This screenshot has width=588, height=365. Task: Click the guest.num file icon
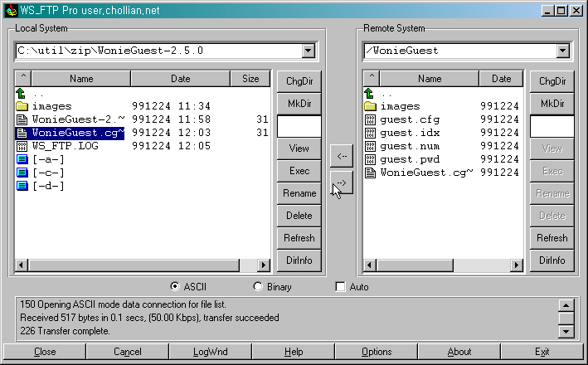click(370, 146)
